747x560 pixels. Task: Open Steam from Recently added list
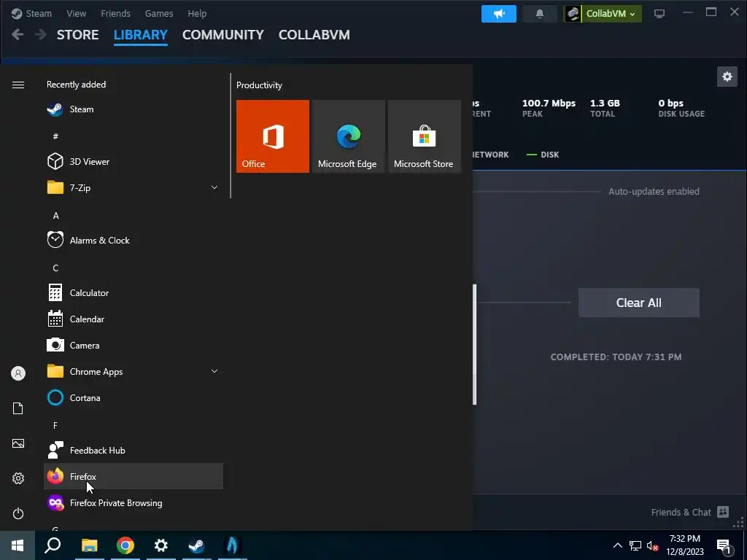133,109
